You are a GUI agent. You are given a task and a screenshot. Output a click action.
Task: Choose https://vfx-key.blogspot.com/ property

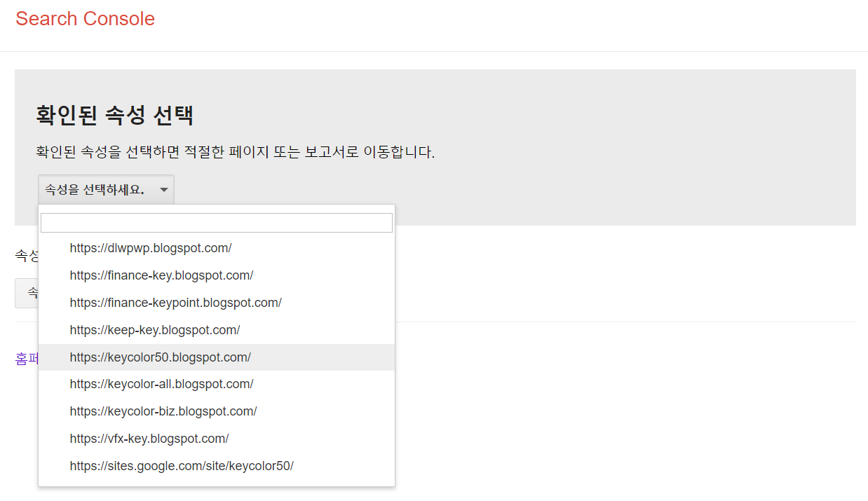(217, 439)
